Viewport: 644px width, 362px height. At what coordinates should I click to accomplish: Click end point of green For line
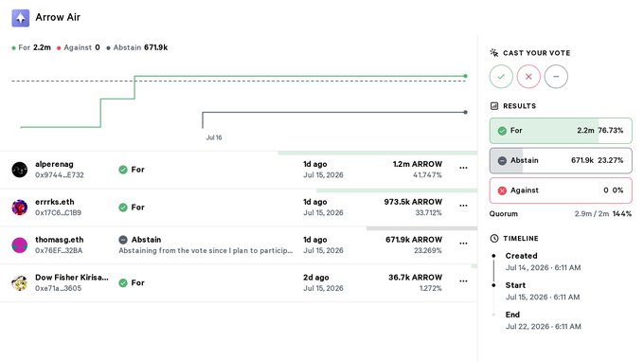click(465, 76)
